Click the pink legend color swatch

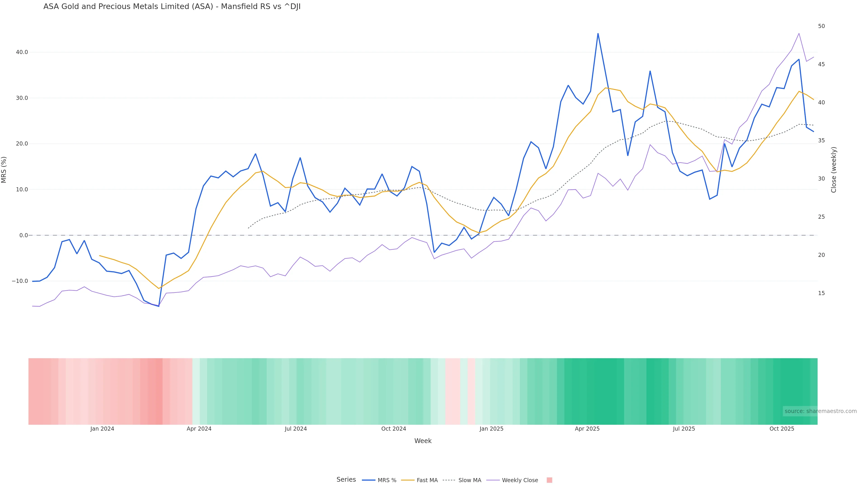point(549,480)
